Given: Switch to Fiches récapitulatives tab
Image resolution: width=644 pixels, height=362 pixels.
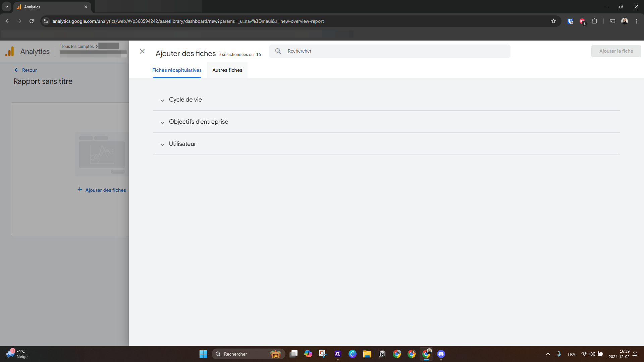Looking at the screenshot, I should (177, 70).
